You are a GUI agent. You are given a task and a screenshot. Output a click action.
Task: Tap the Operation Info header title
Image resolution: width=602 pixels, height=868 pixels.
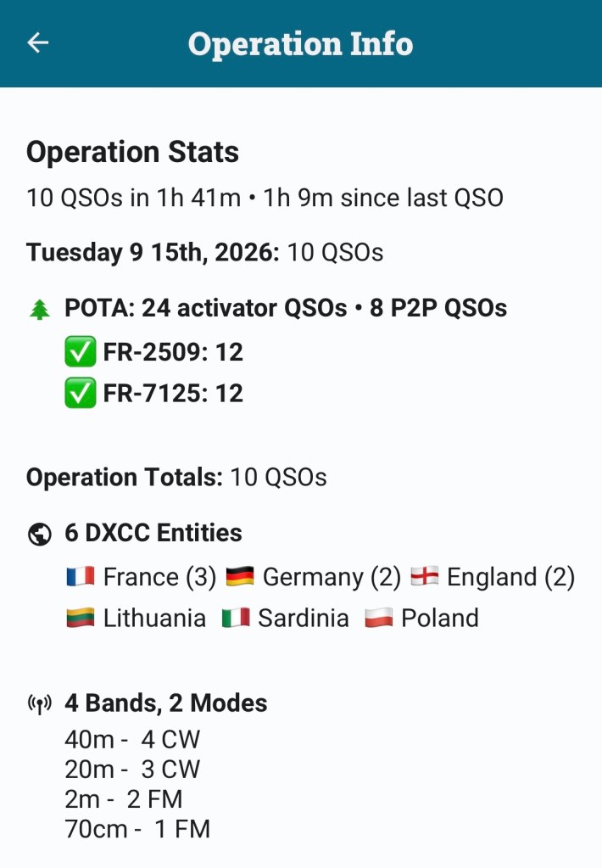click(300, 44)
